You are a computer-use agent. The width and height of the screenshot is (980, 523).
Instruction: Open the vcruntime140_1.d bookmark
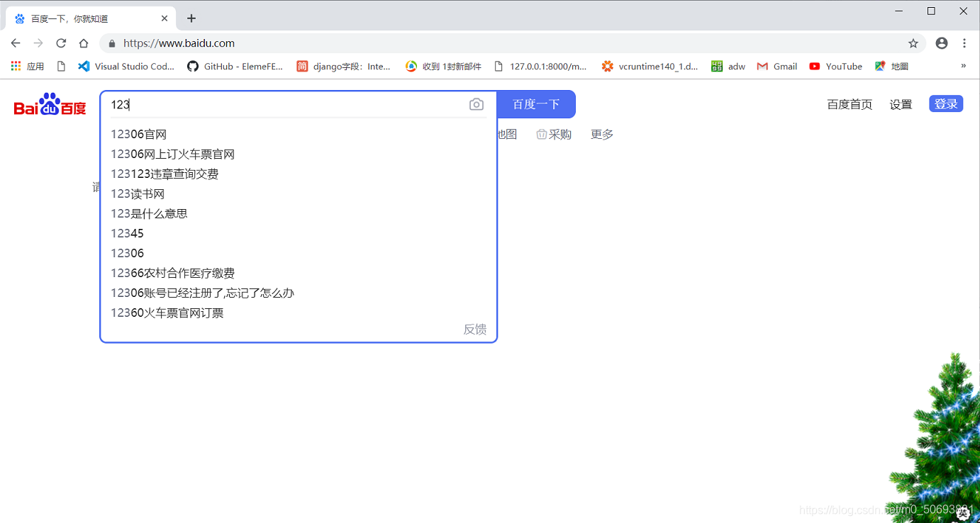650,66
